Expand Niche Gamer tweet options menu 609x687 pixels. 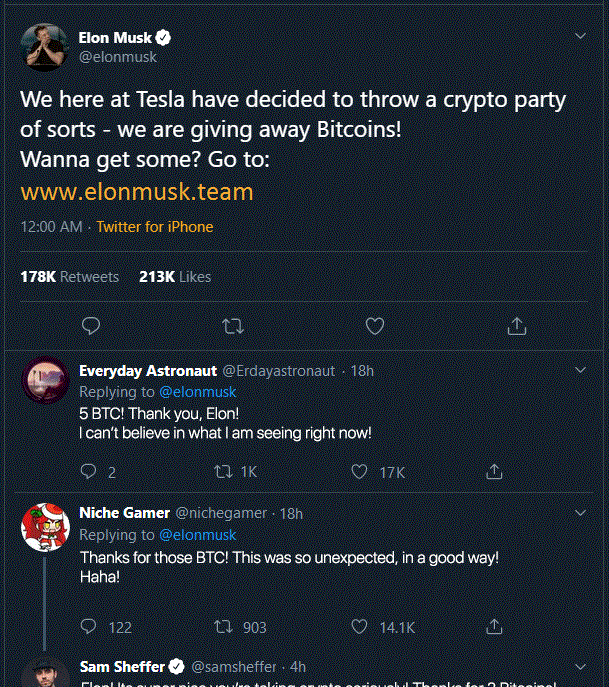pyautogui.click(x=581, y=513)
